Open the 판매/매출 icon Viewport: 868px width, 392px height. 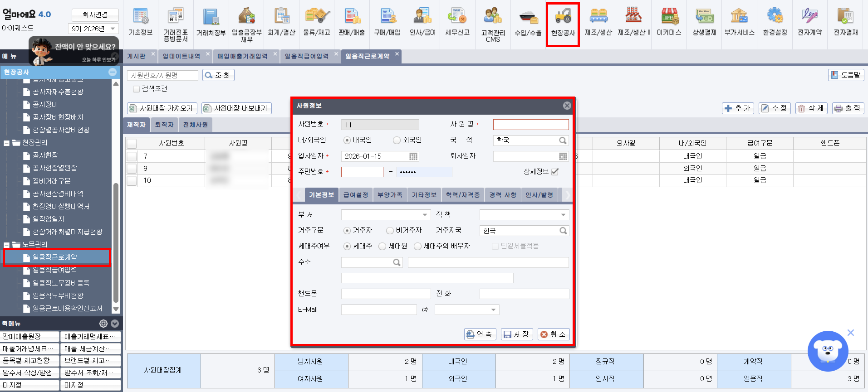[352, 22]
